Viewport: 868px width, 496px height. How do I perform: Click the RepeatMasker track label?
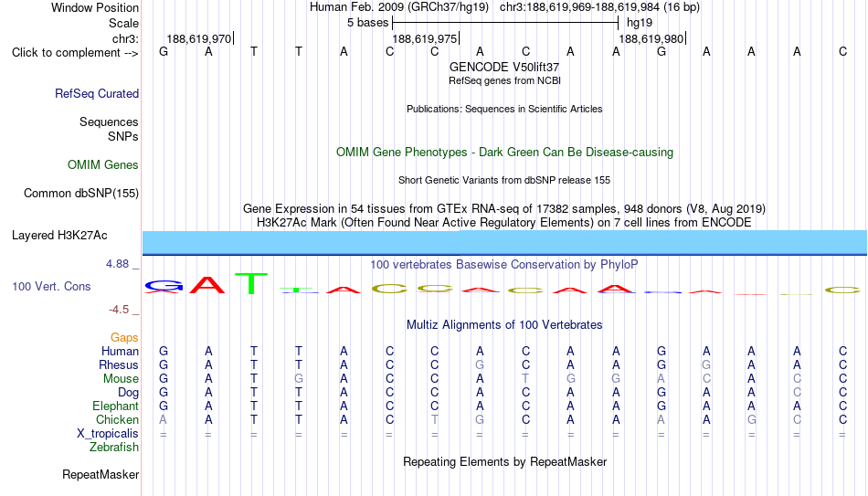(101, 474)
